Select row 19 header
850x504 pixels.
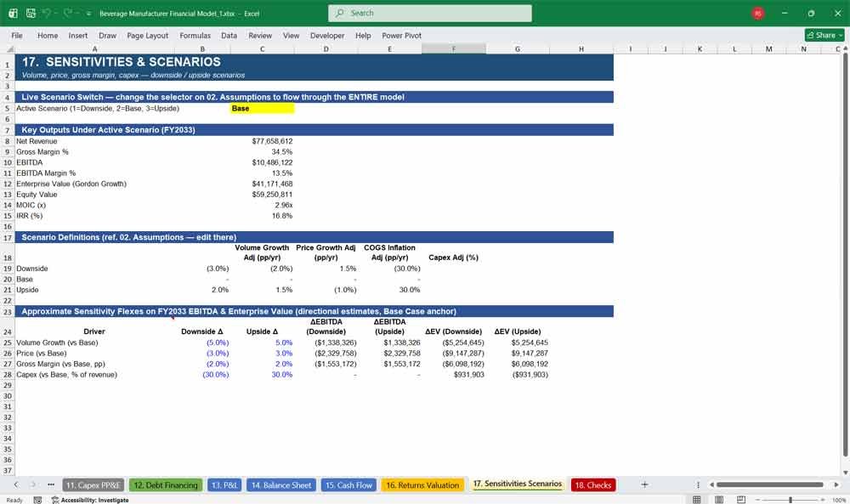point(8,269)
